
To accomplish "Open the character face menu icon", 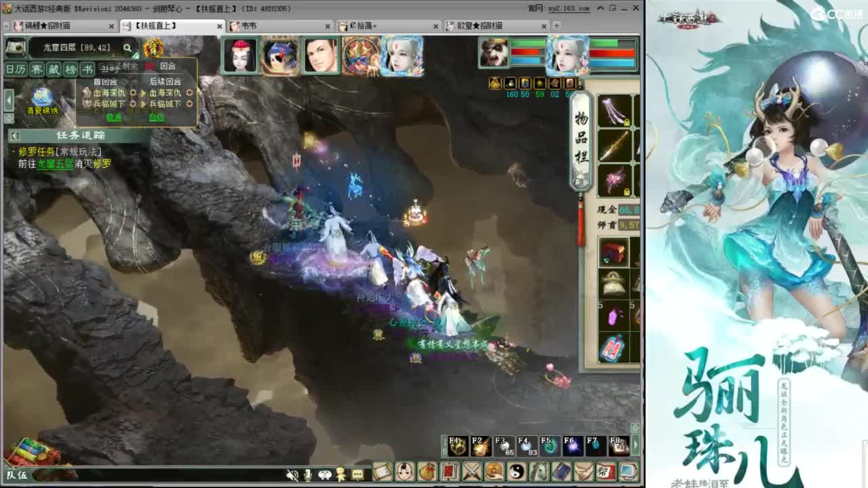I will pos(405,471).
